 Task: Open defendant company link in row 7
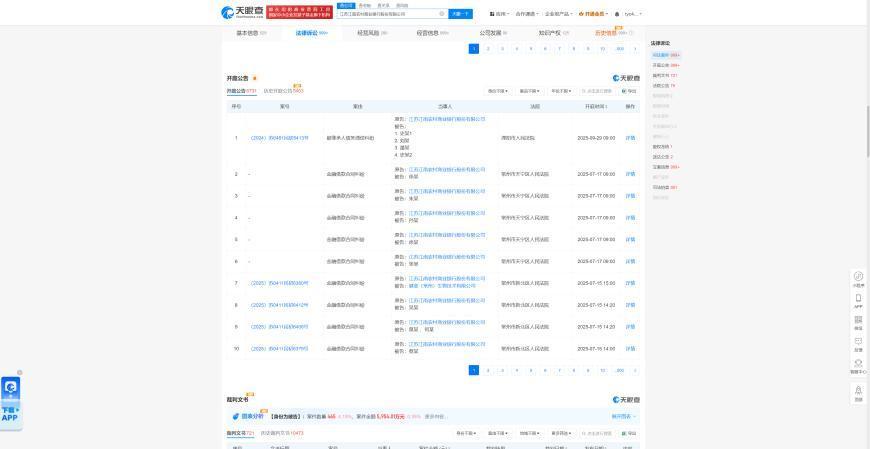(443, 286)
